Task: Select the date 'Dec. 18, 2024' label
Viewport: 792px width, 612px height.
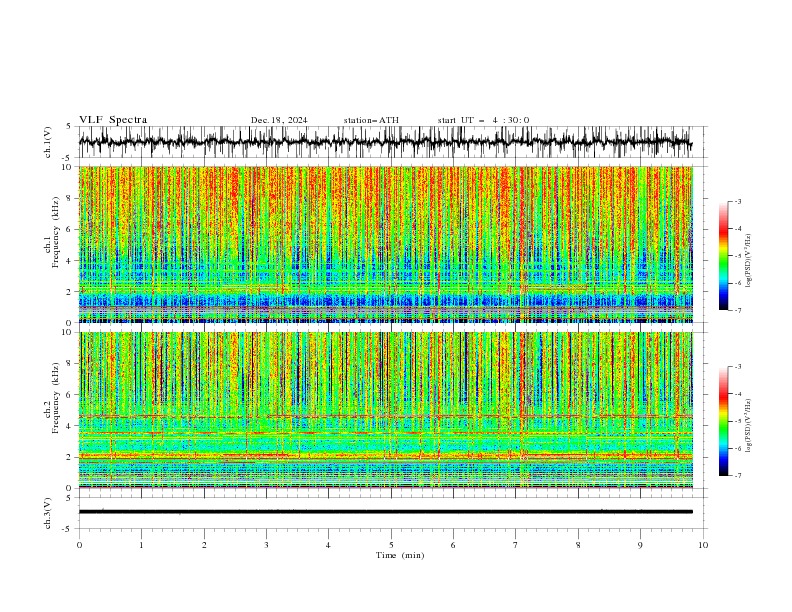Action: pyautogui.click(x=279, y=120)
